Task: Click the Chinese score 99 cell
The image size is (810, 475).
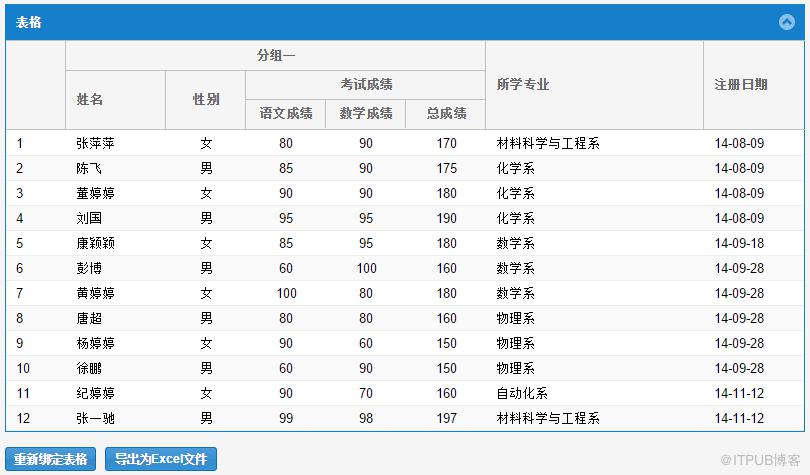Action: pos(286,418)
